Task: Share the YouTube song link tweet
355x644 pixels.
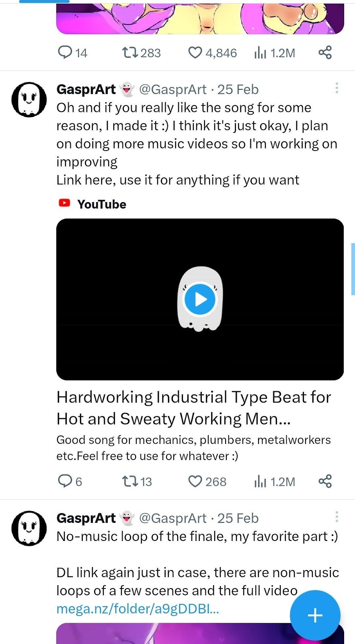Action: [325, 481]
